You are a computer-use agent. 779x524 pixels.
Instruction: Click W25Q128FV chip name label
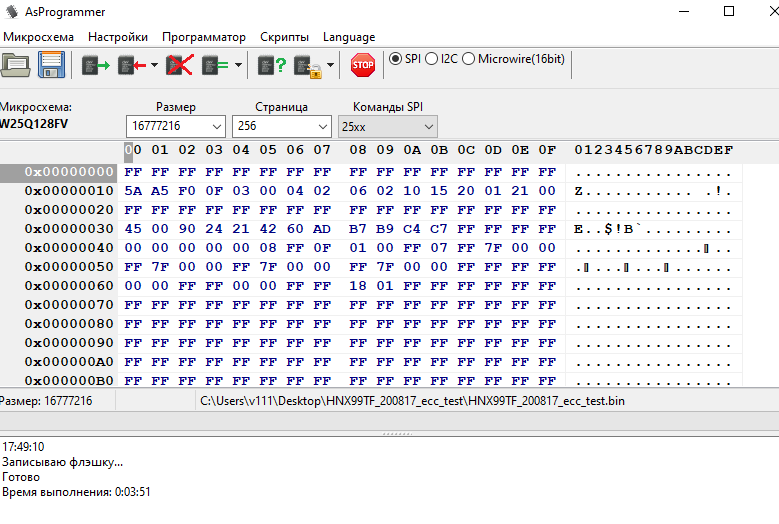click(34, 124)
